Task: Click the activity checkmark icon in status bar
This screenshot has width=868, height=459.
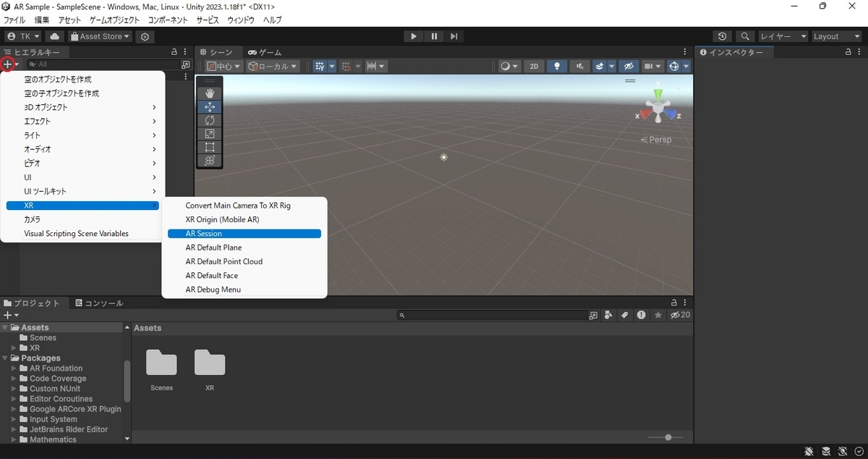Action: 859,451
